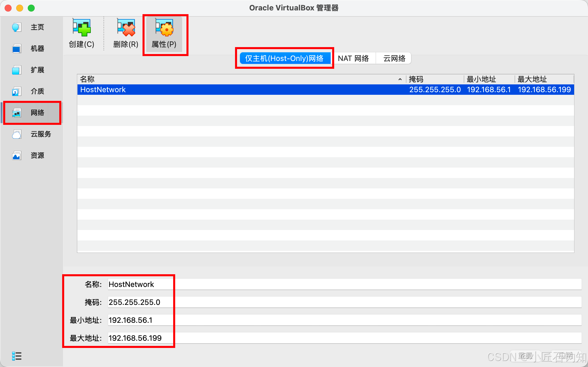Click the sort arrow in 名称 header
This screenshot has height=367, width=588.
pyautogui.click(x=400, y=79)
